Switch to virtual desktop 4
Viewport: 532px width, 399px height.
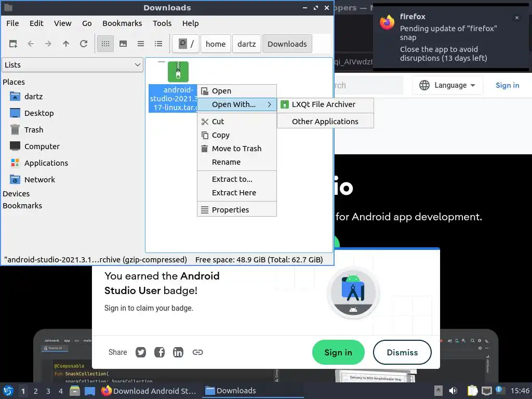click(x=61, y=391)
